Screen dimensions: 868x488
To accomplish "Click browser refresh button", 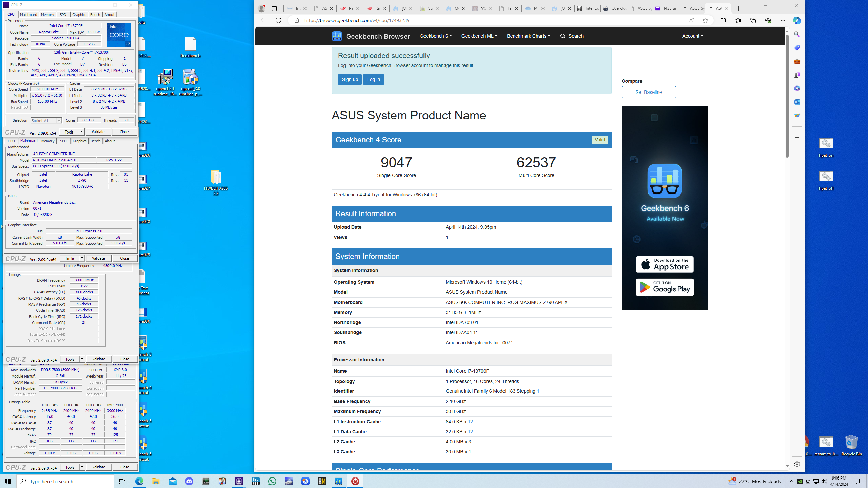I will click(x=278, y=20).
